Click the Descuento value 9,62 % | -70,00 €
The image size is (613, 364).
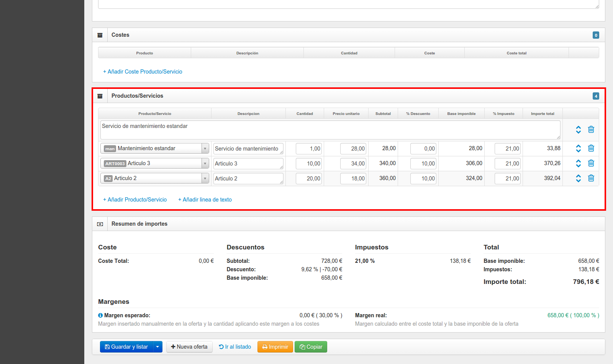point(322,269)
